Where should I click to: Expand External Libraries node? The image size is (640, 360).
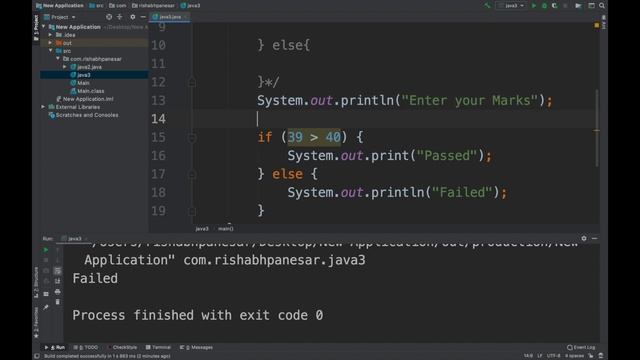click(x=44, y=107)
